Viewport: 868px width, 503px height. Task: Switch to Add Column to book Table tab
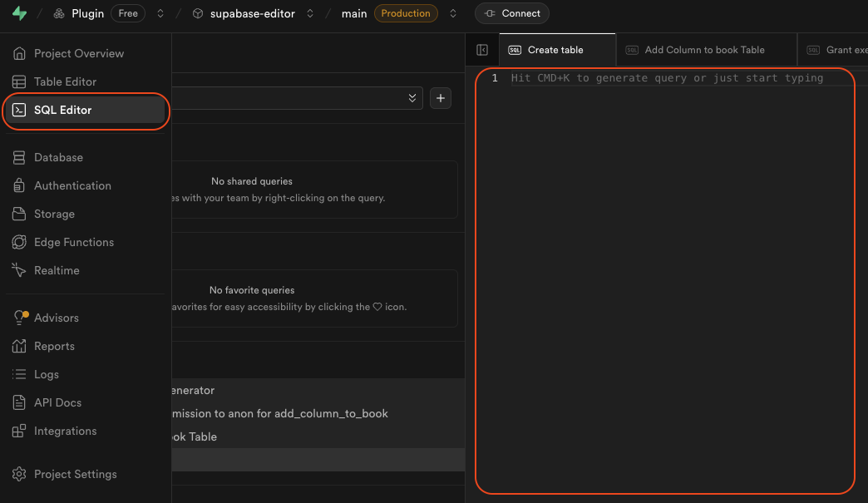704,50
